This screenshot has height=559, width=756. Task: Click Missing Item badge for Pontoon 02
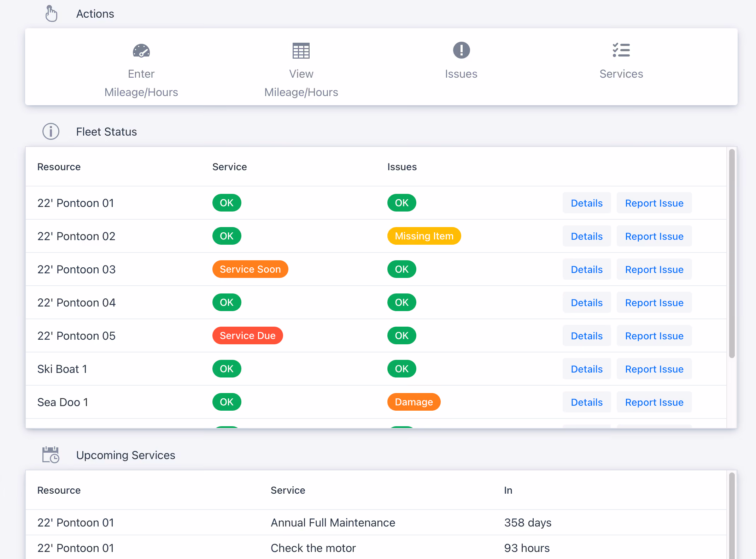424,236
